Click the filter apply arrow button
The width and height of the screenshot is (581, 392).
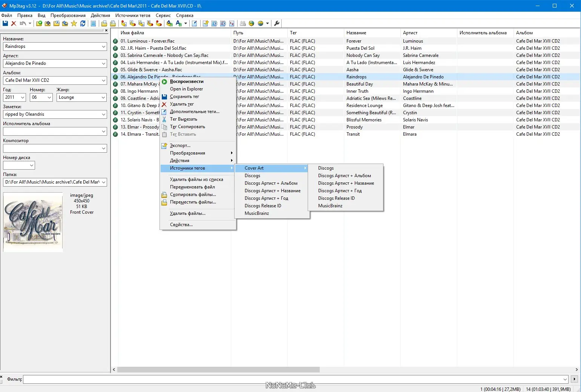(575, 379)
